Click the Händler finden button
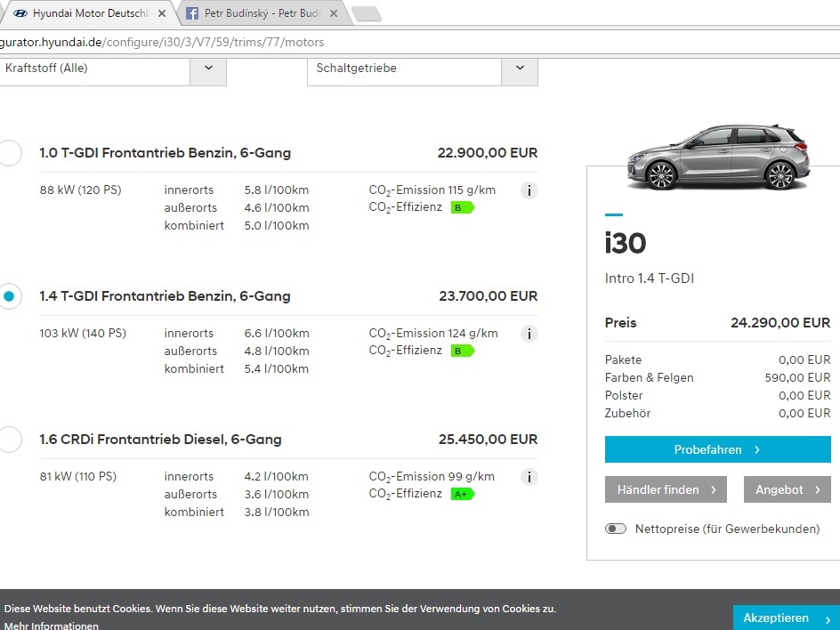Image resolution: width=840 pixels, height=630 pixels. click(666, 489)
